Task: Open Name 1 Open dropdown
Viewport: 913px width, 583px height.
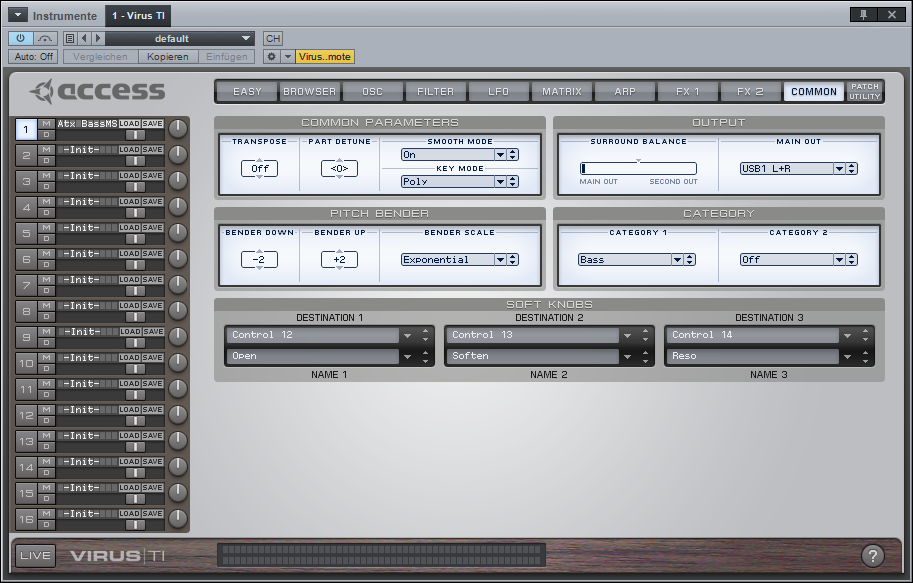Action: 407,356
